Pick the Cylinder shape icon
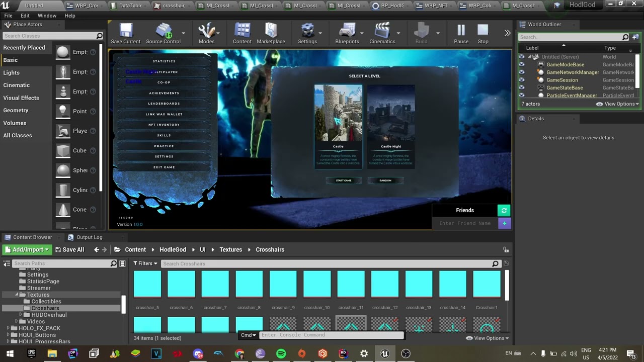 [x=63, y=190]
